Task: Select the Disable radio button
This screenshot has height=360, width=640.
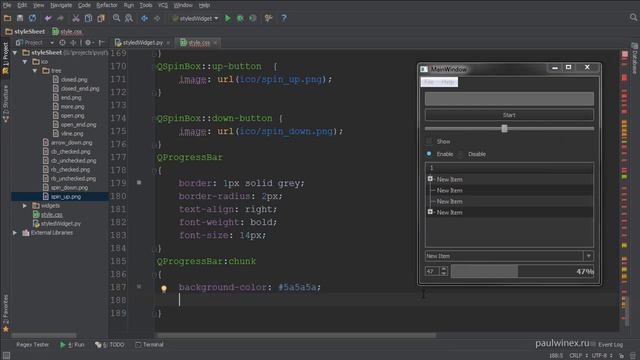Action: pos(460,154)
